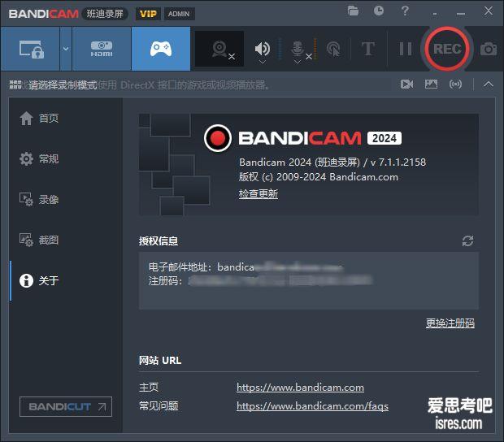
Task: Start recording with the REC button
Action: point(447,49)
